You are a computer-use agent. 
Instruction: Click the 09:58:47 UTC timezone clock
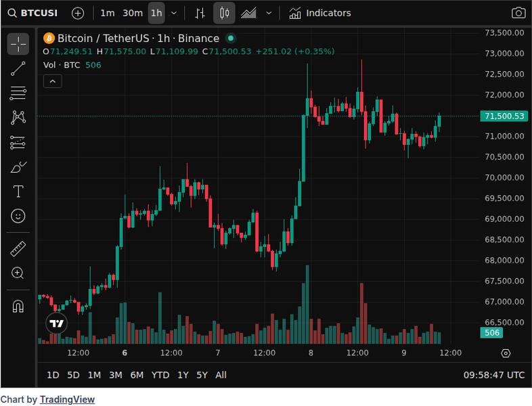tap(494, 375)
